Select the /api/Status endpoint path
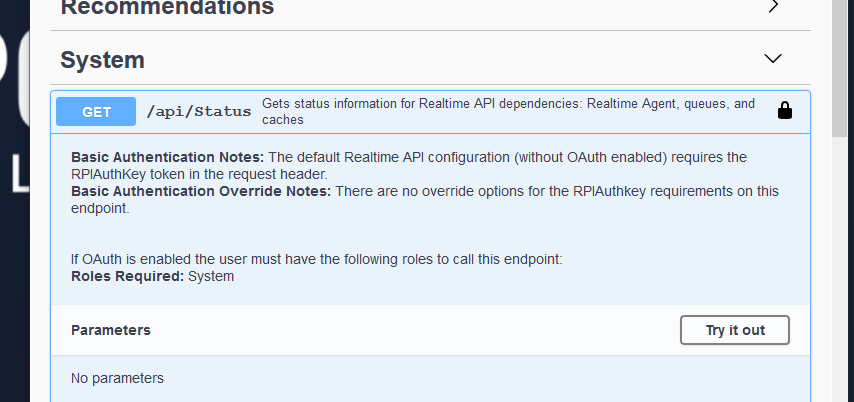The height and width of the screenshot is (402, 854). 199,112
